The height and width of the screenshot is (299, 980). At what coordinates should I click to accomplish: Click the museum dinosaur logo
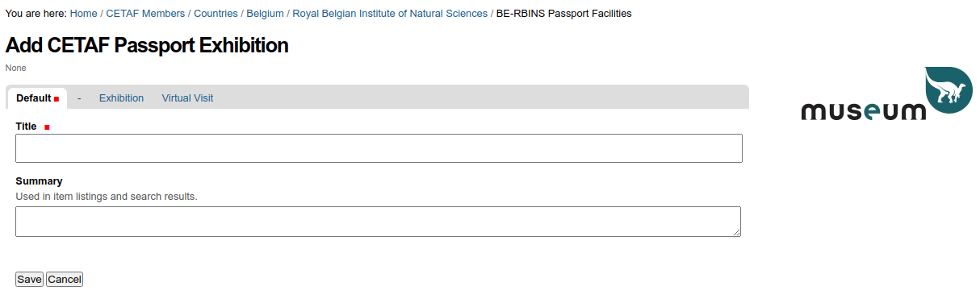(948, 89)
